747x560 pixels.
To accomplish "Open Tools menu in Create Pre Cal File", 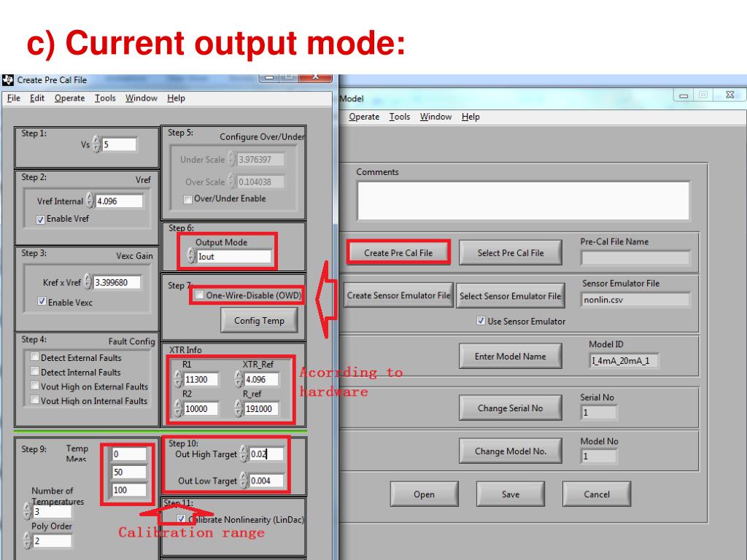I will click(x=105, y=98).
